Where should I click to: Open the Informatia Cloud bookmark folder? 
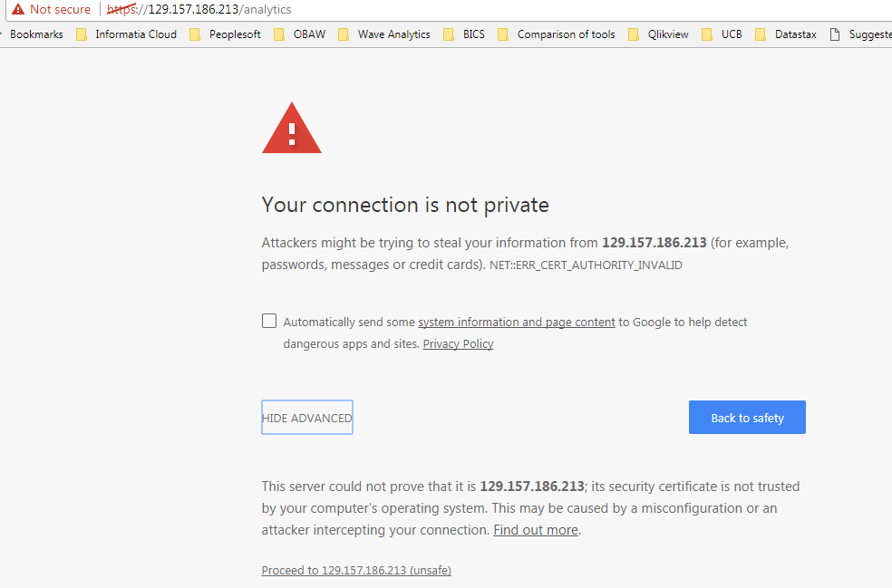pyautogui.click(x=126, y=34)
